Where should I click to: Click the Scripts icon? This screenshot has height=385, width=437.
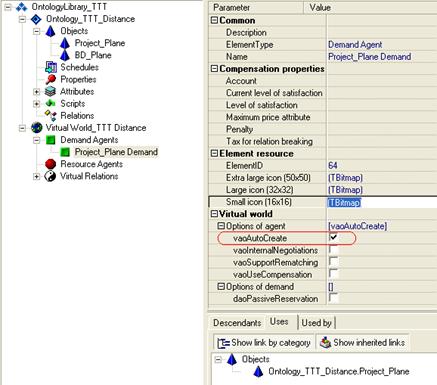(x=50, y=103)
